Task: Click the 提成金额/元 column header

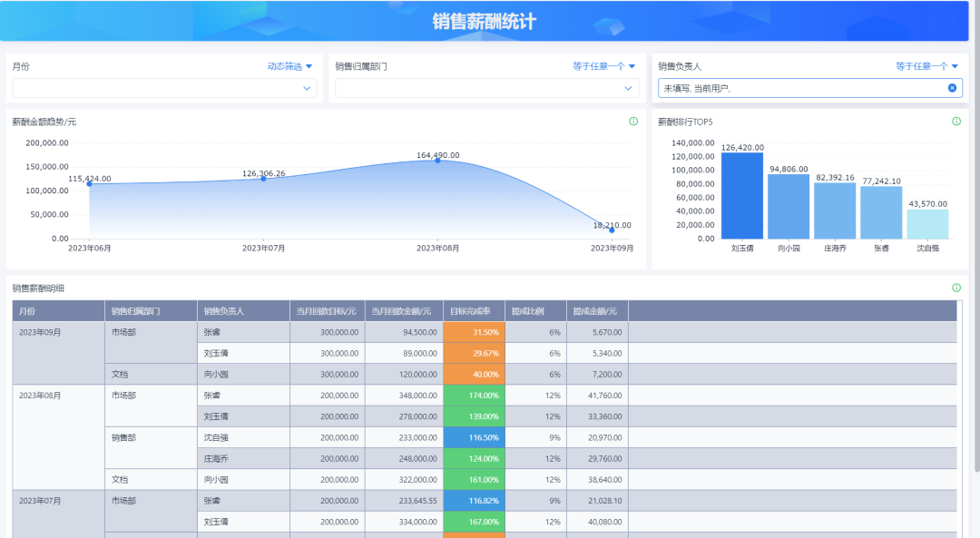Action: 596,311
